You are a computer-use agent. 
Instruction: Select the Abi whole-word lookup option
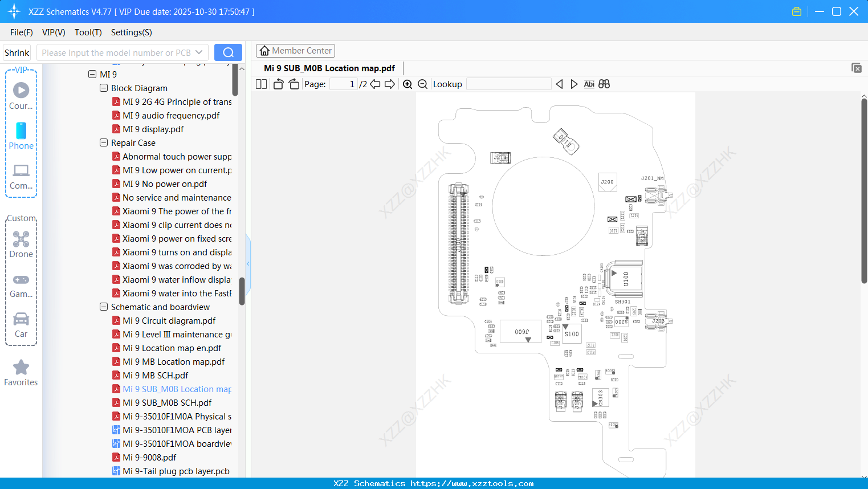coord(589,84)
